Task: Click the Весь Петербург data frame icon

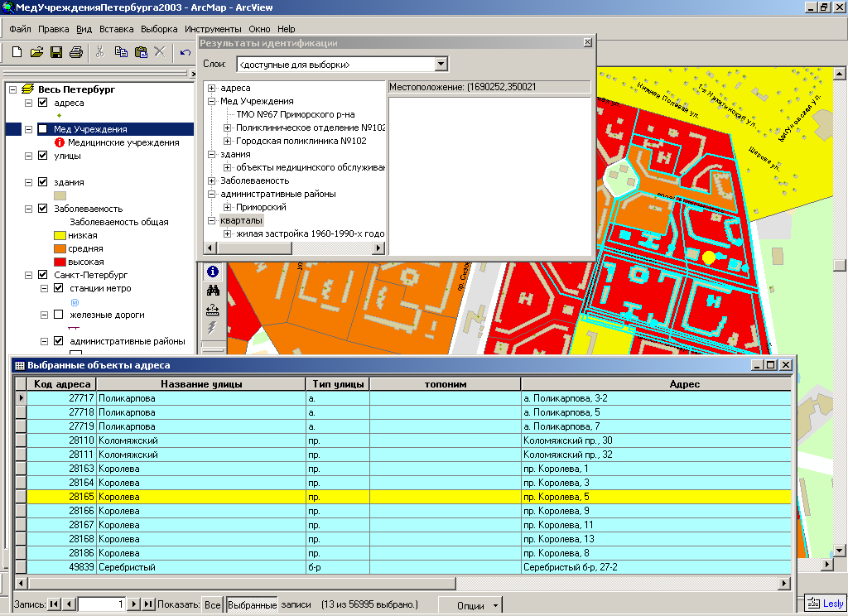Action: (27, 89)
